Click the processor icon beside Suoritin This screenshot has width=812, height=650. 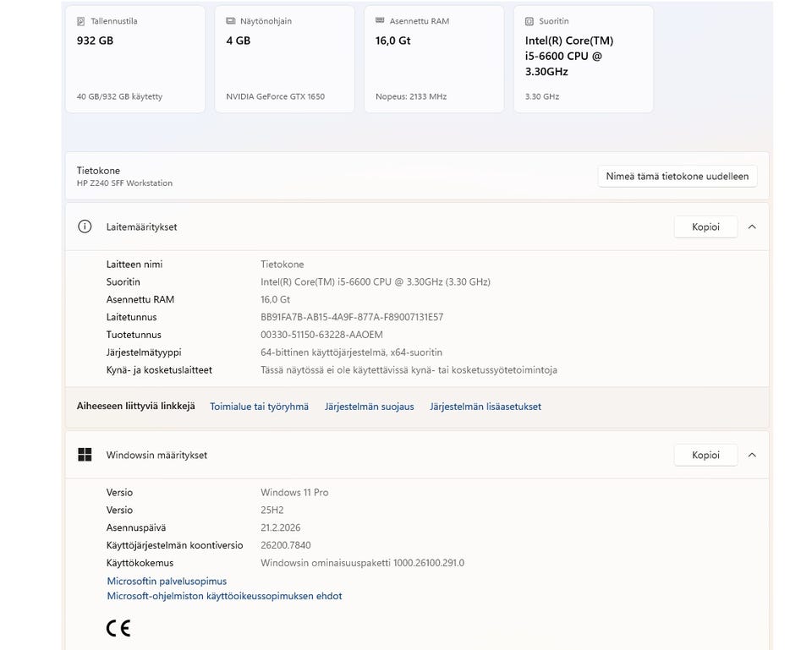529,21
